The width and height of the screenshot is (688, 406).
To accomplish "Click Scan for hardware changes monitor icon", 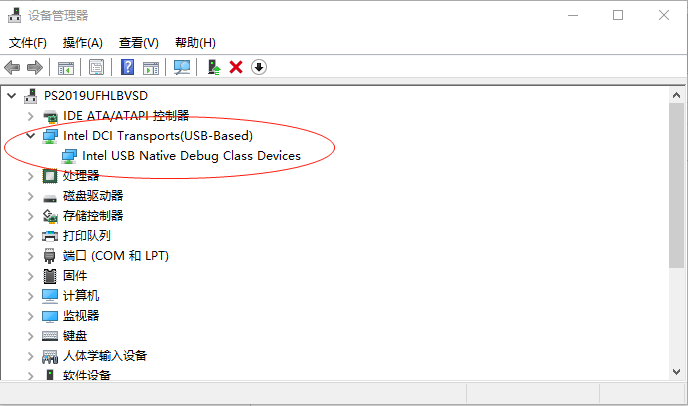I will [182, 68].
